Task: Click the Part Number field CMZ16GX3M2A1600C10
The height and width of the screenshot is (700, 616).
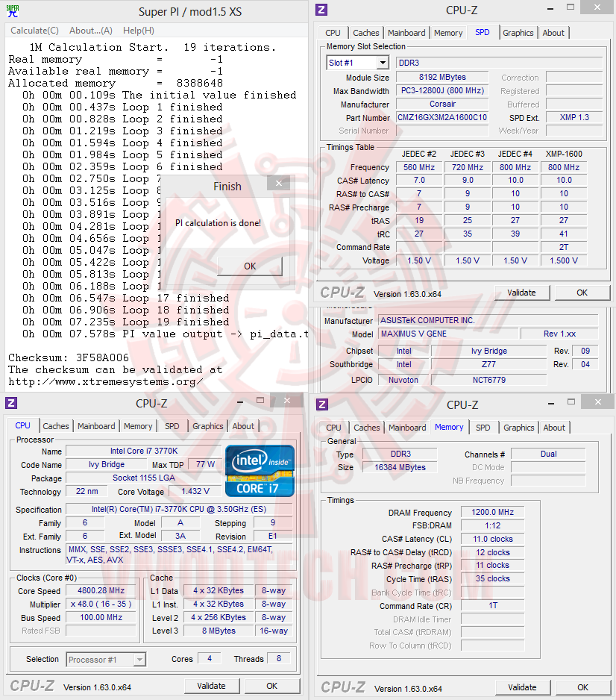Action: pyautogui.click(x=442, y=117)
